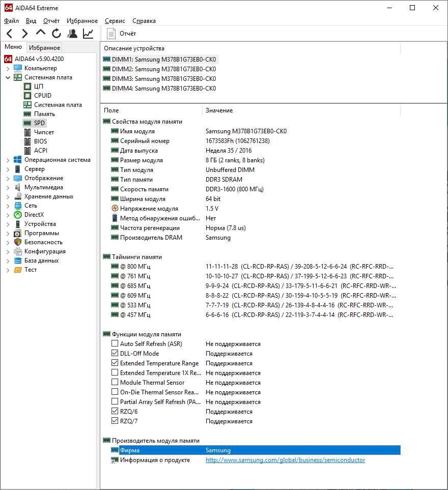Click the Сеть network icon
Viewport: 448px width, 490px height.
18,206
